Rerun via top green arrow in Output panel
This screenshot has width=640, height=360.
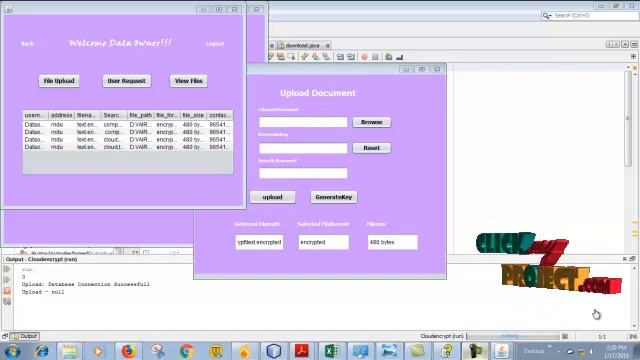click(7, 269)
